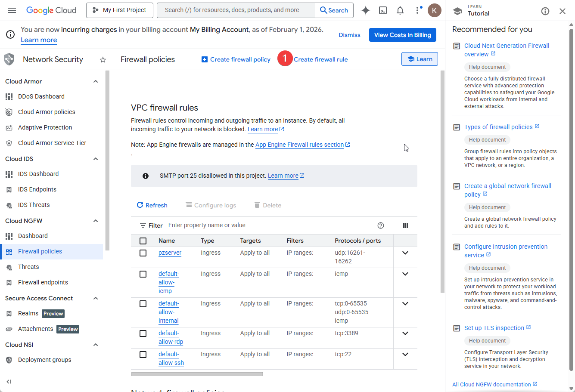
Task: Click the table horizontal scrollbar
Action: (197, 374)
